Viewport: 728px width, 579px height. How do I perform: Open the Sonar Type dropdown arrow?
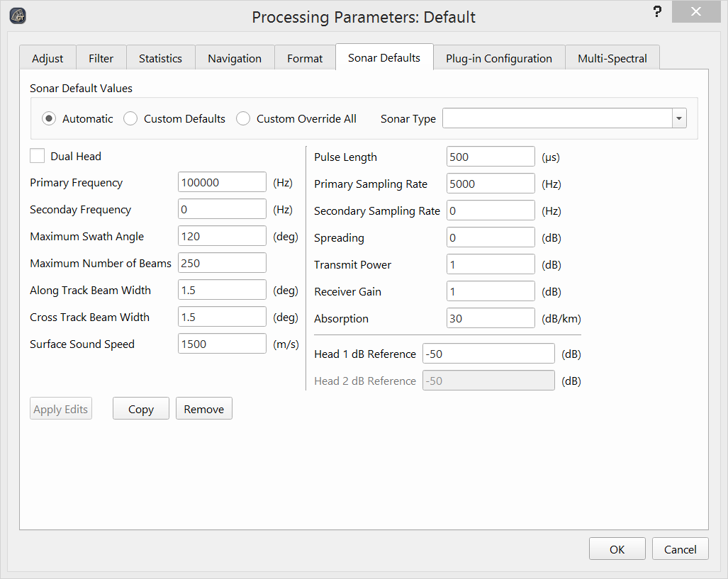679,118
